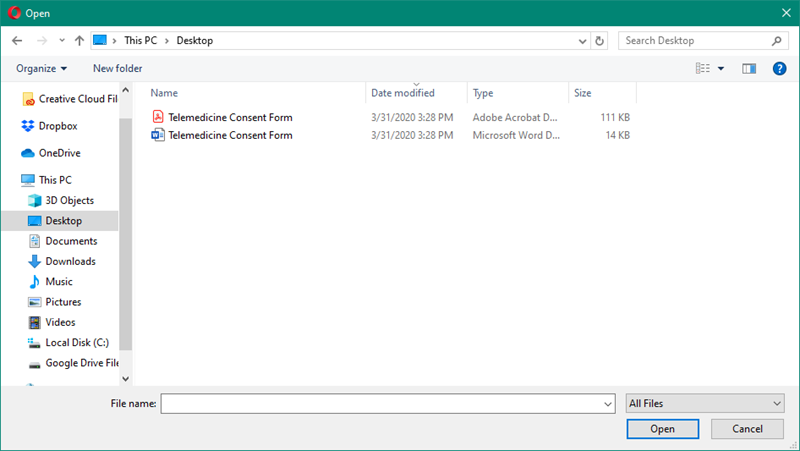
Task: Select the Telemedicine Consent Form Word document
Action: point(230,135)
